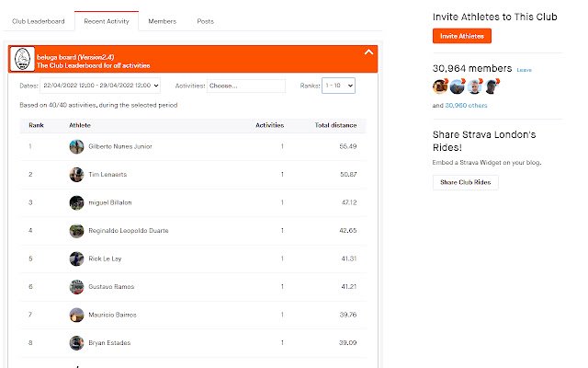This screenshot has width=588, height=368.
Task: Collapse the beluga board panel with chevron
Action: click(368, 52)
